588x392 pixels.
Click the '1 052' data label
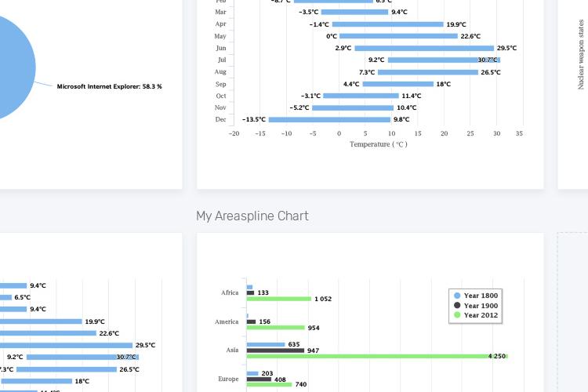(x=323, y=299)
